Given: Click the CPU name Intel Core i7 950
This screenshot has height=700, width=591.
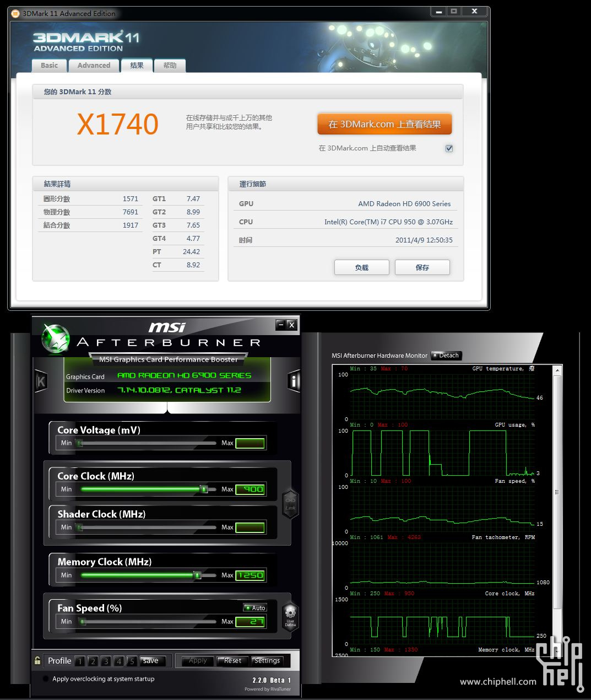Looking at the screenshot, I should [x=388, y=222].
